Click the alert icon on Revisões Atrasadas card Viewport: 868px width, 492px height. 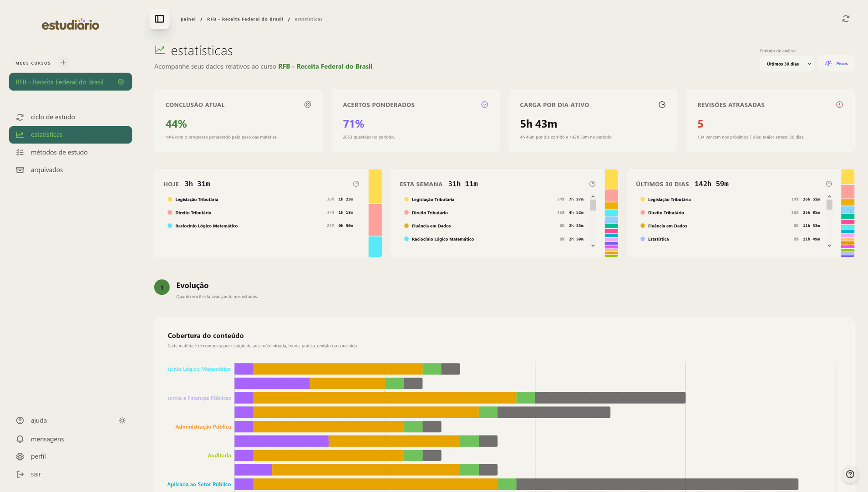coord(839,105)
